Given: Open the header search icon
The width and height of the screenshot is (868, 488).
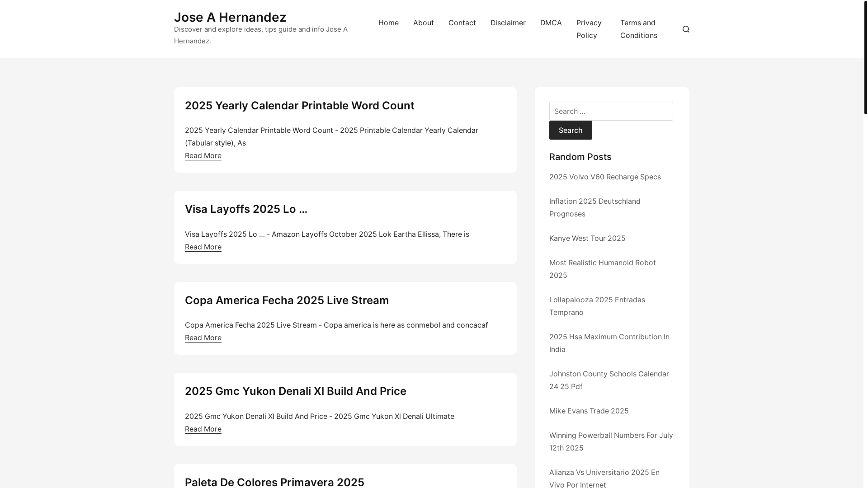Looking at the screenshot, I should coord(686,29).
